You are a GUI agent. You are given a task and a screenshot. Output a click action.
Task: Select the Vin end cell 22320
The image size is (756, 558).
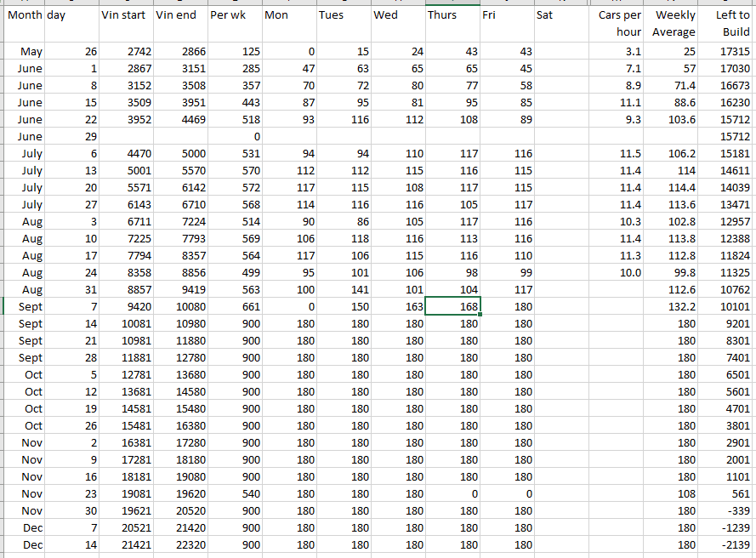click(x=180, y=544)
